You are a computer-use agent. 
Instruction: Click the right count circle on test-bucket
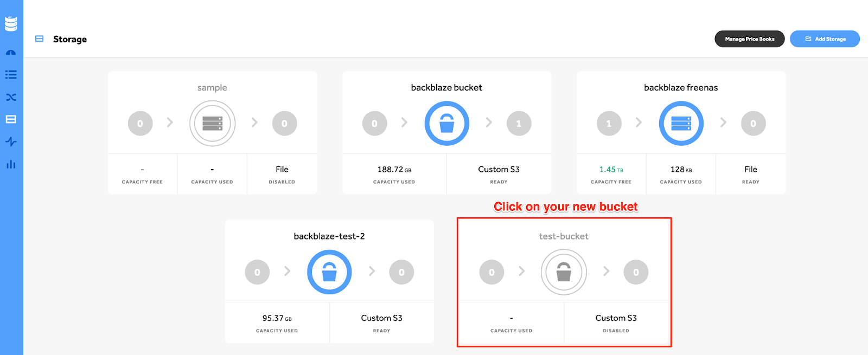pos(636,272)
